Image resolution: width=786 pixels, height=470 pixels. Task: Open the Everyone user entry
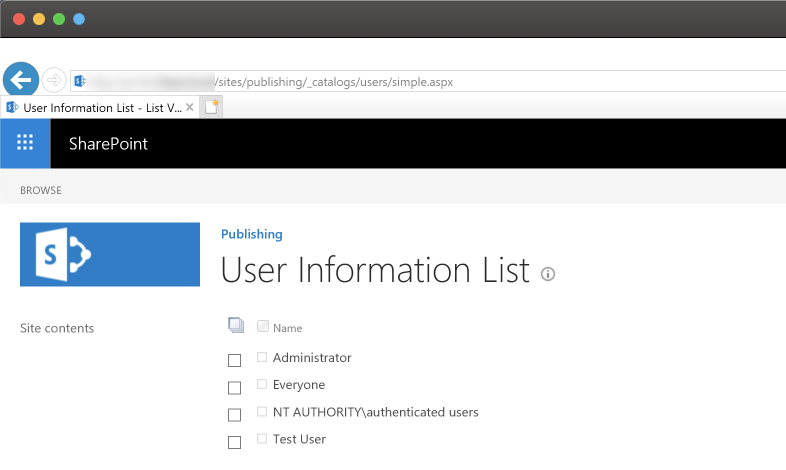[x=299, y=385]
